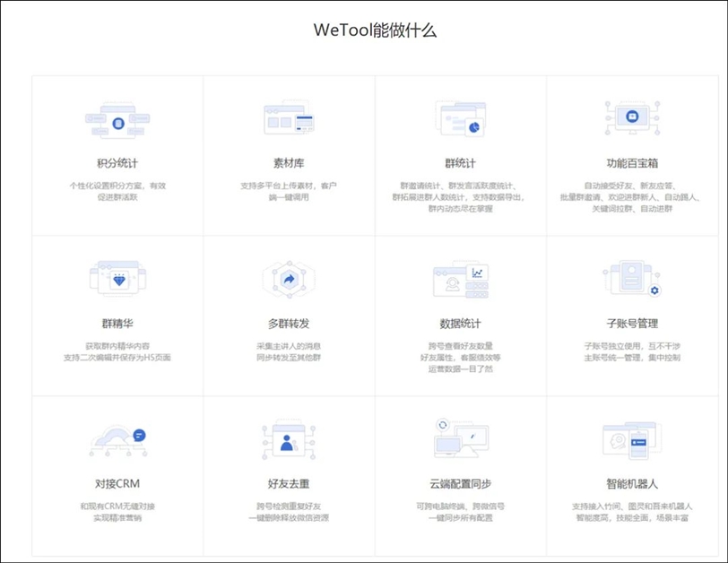Viewport: 728px width, 563px height.
Task: Select the line '一键删除释放微信资源'
Action: (x=289, y=517)
